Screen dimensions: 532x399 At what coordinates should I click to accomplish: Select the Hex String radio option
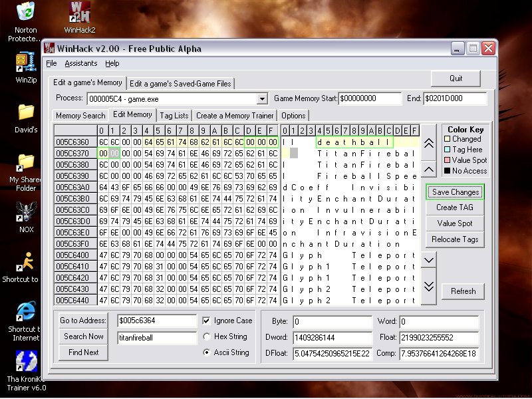point(206,336)
